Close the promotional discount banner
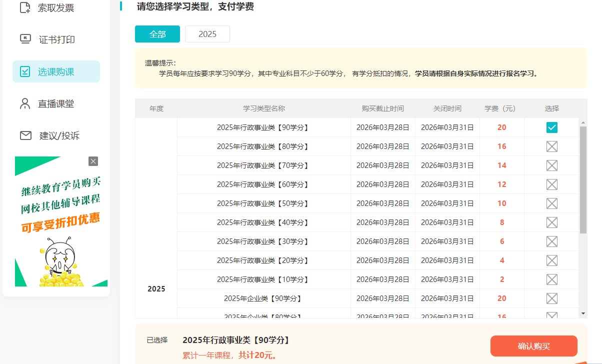602x364 pixels. (x=93, y=161)
